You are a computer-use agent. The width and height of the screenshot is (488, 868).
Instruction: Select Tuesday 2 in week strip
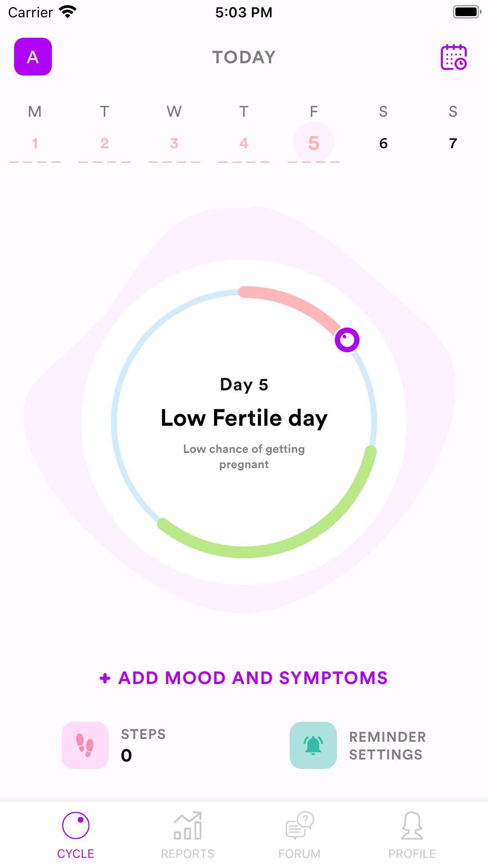click(105, 143)
